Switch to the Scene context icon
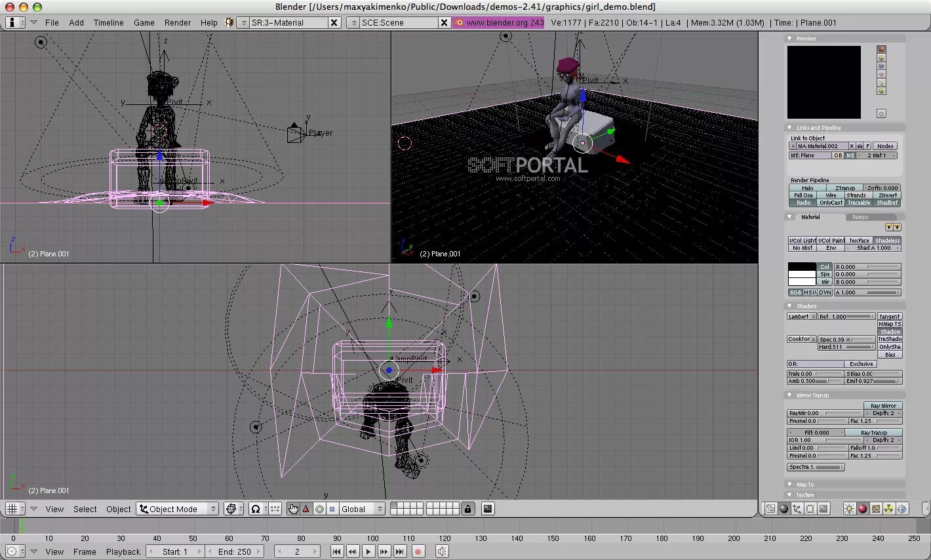This screenshot has height=560, width=931. click(x=824, y=509)
